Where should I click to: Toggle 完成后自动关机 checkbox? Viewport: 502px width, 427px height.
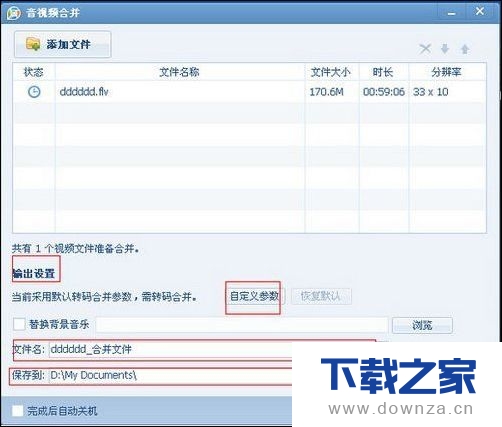pyautogui.click(x=18, y=411)
